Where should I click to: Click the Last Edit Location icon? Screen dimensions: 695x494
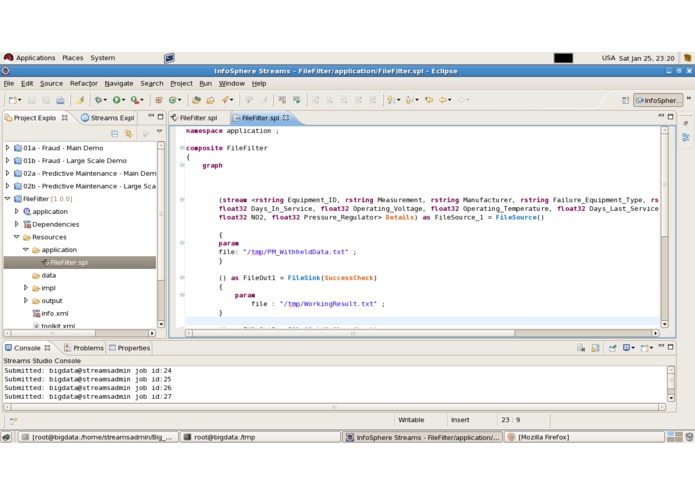(x=429, y=100)
